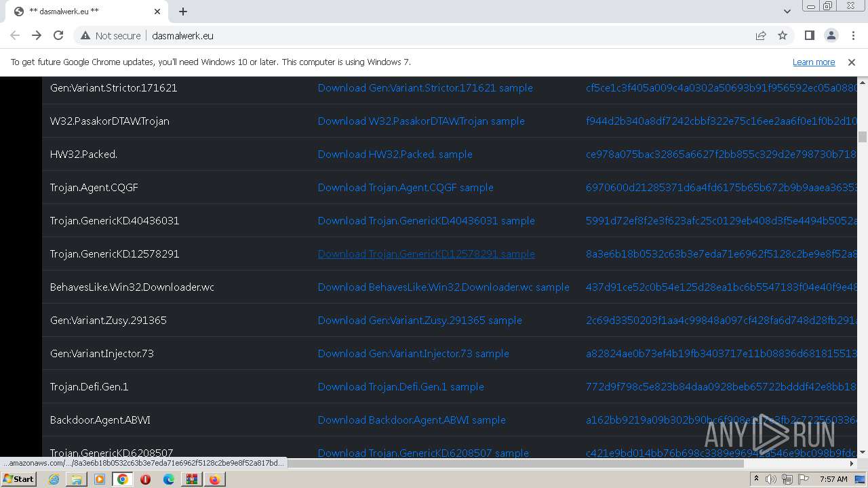Viewport: 868px width, 488px height.
Task: Download the HW32.Packed. sample
Action: 395,155
